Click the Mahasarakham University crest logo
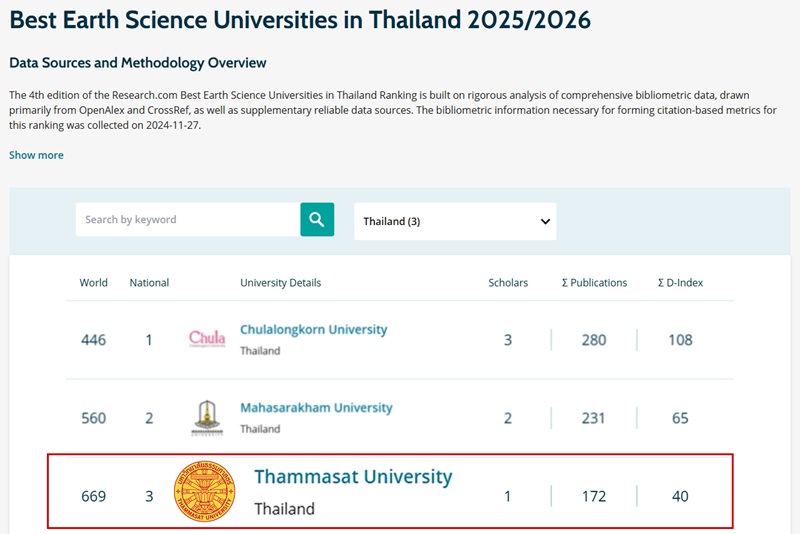Screen dimensions: 800x534 [207, 417]
